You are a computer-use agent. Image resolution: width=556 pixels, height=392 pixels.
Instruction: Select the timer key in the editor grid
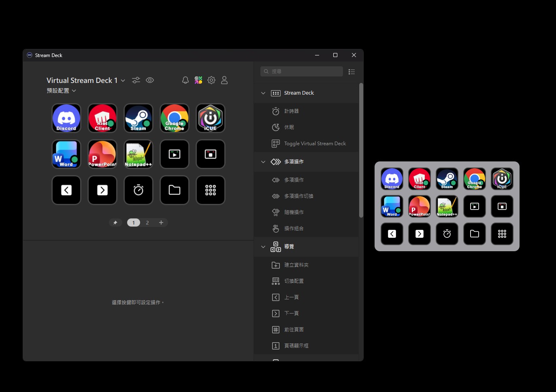click(138, 190)
